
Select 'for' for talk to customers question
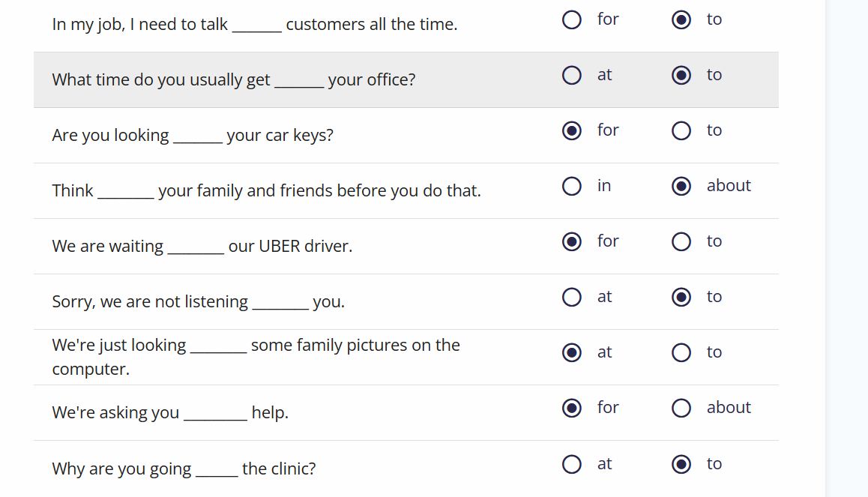(x=572, y=20)
